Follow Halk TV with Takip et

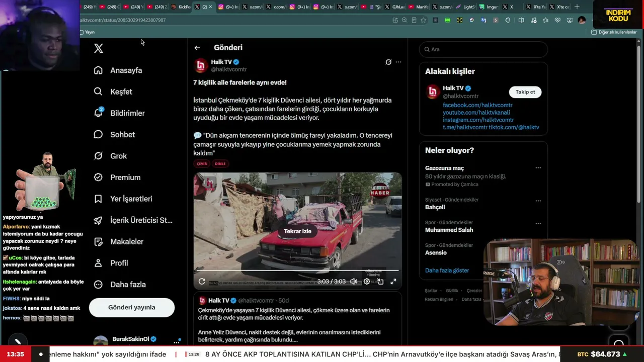click(x=525, y=92)
